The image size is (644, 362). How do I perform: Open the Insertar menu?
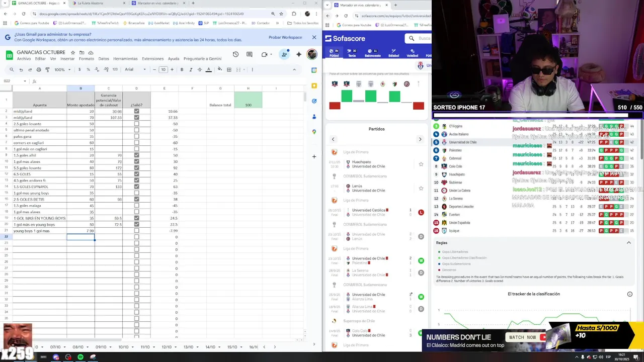click(67, 59)
